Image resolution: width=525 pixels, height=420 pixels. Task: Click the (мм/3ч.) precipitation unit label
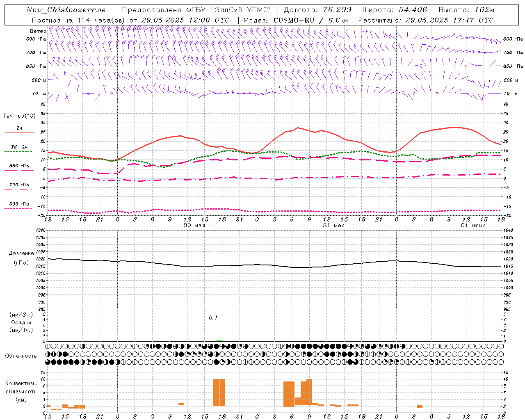pyautogui.click(x=21, y=315)
